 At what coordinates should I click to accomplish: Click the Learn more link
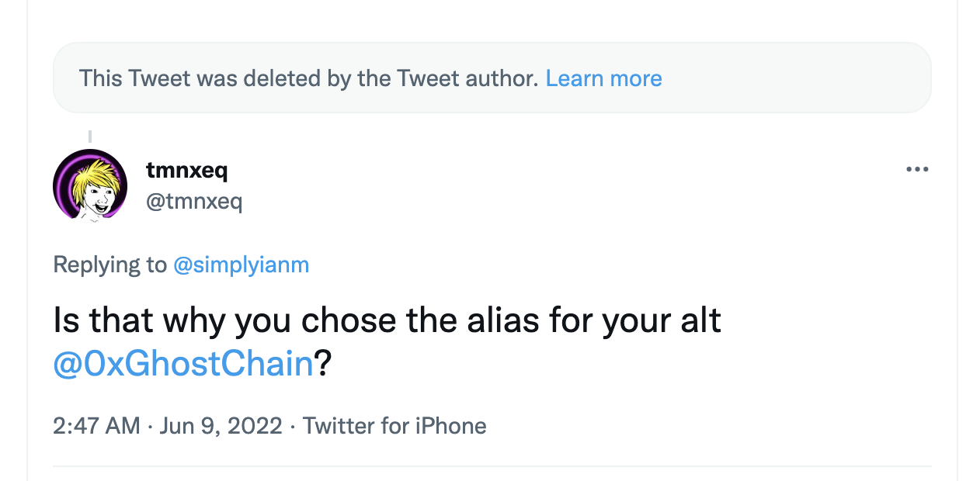tap(603, 78)
